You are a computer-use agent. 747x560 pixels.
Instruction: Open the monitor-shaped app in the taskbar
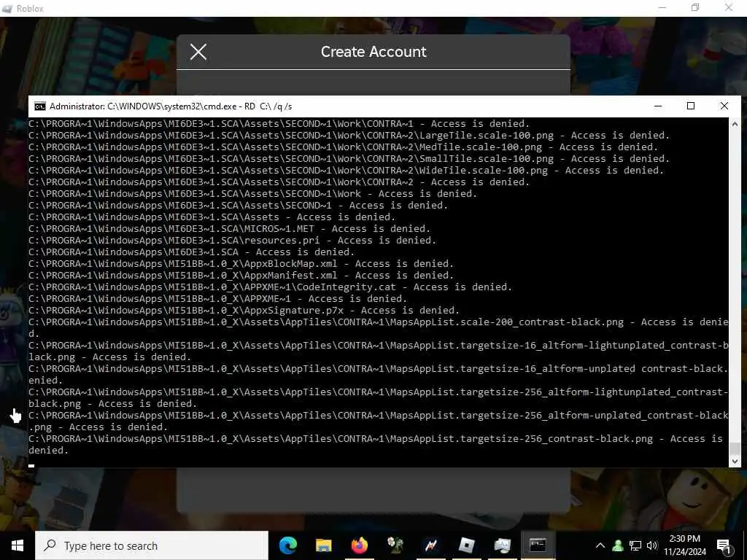pos(502,545)
